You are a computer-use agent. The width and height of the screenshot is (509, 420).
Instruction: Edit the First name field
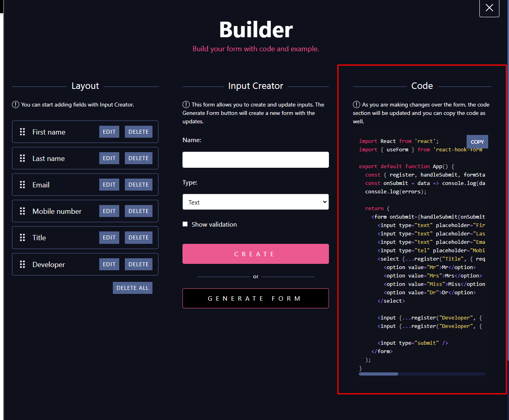click(x=109, y=132)
